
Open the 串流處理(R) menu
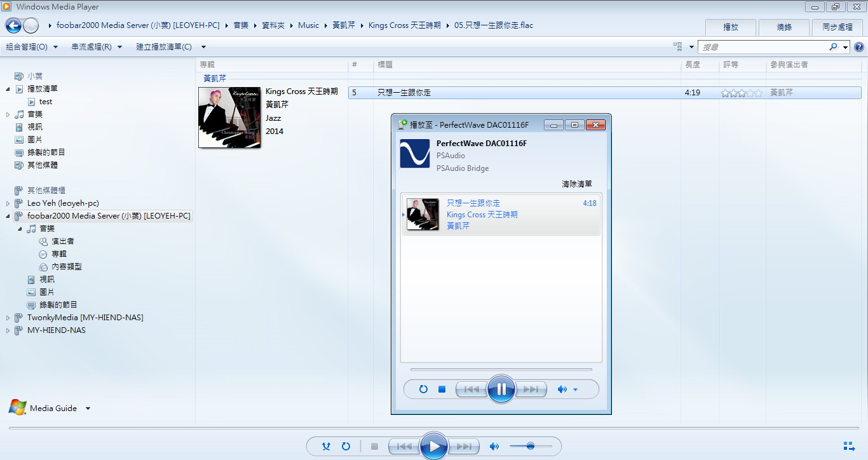(97, 47)
